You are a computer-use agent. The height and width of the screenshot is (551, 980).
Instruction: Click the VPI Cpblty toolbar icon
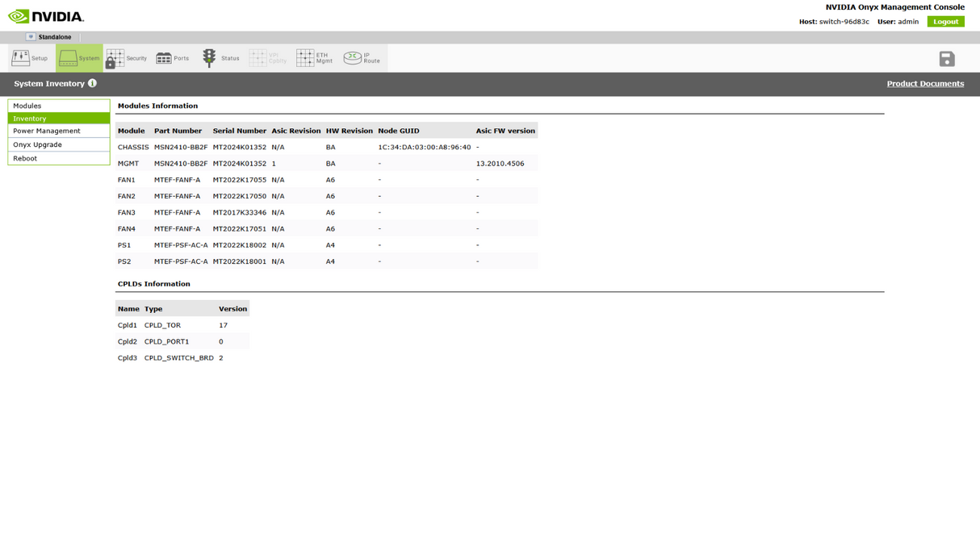click(x=268, y=58)
